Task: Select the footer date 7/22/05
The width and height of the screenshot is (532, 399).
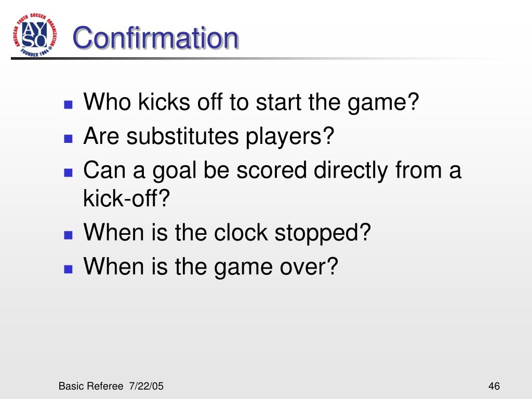Action: tap(146, 386)
